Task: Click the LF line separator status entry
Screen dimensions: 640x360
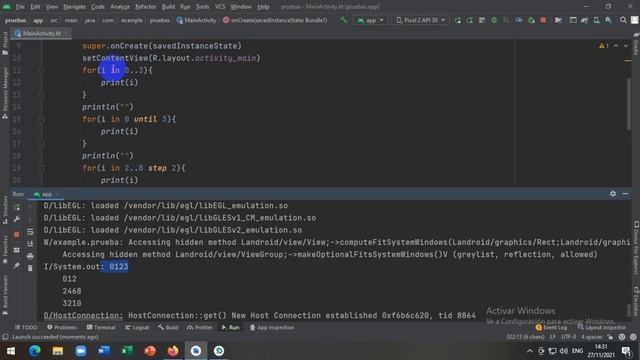Action: pos(553,337)
